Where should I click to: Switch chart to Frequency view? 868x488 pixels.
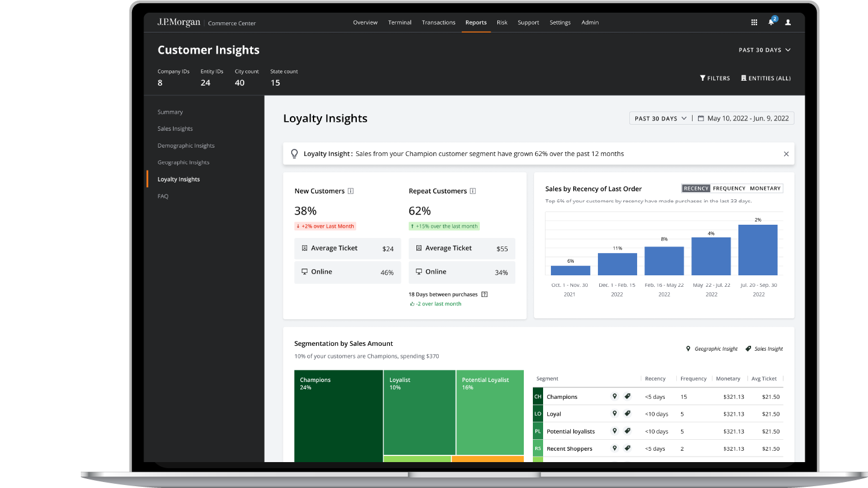click(729, 189)
